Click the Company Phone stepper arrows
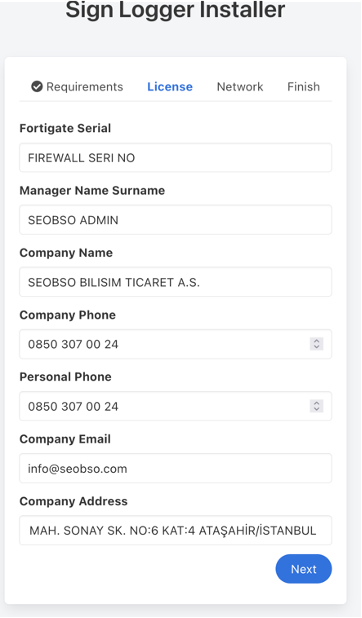This screenshot has height=618, width=362. (x=316, y=344)
